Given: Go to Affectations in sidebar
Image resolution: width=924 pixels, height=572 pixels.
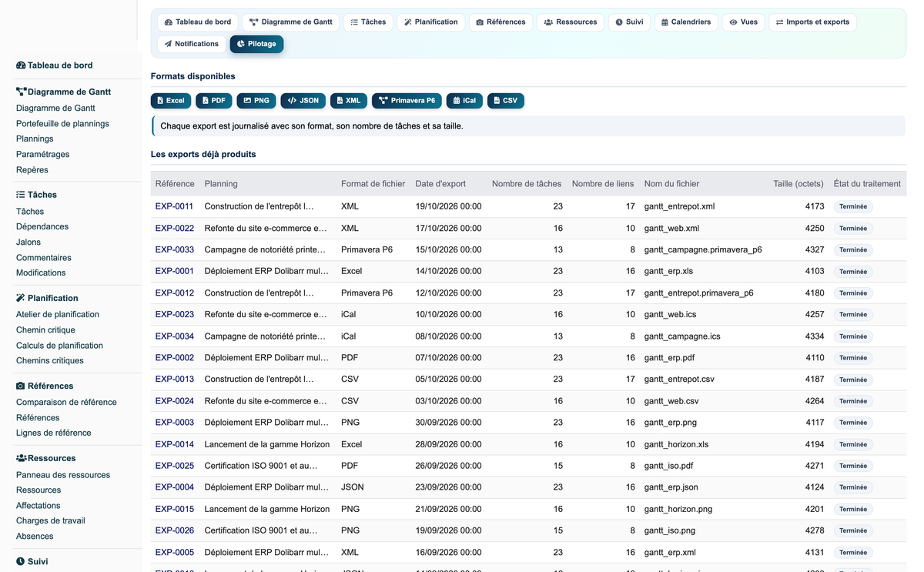Looking at the screenshot, I should point(38,506).
